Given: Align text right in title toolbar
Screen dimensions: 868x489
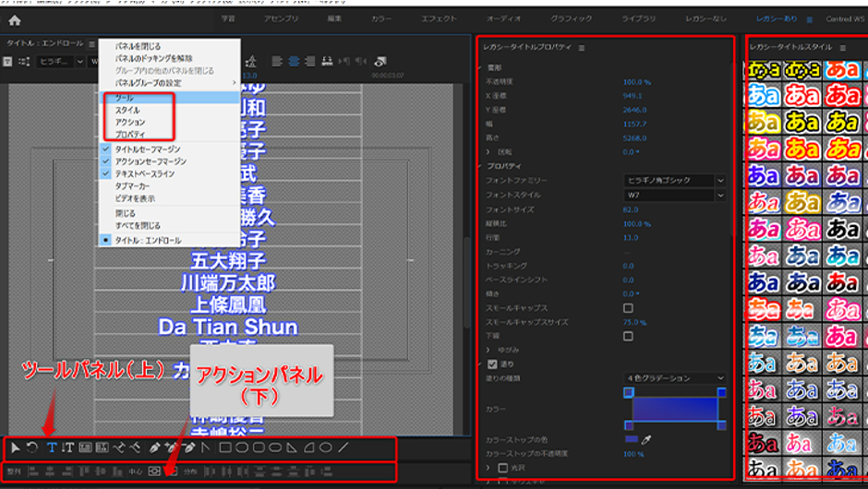Looking at the screenshot, I should pos(310,62).
